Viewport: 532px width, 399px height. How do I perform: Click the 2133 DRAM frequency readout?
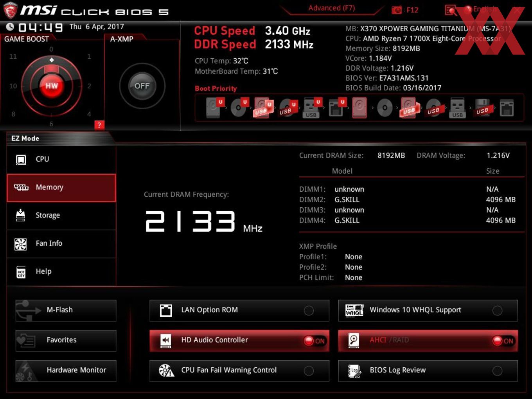click(191, 221)
